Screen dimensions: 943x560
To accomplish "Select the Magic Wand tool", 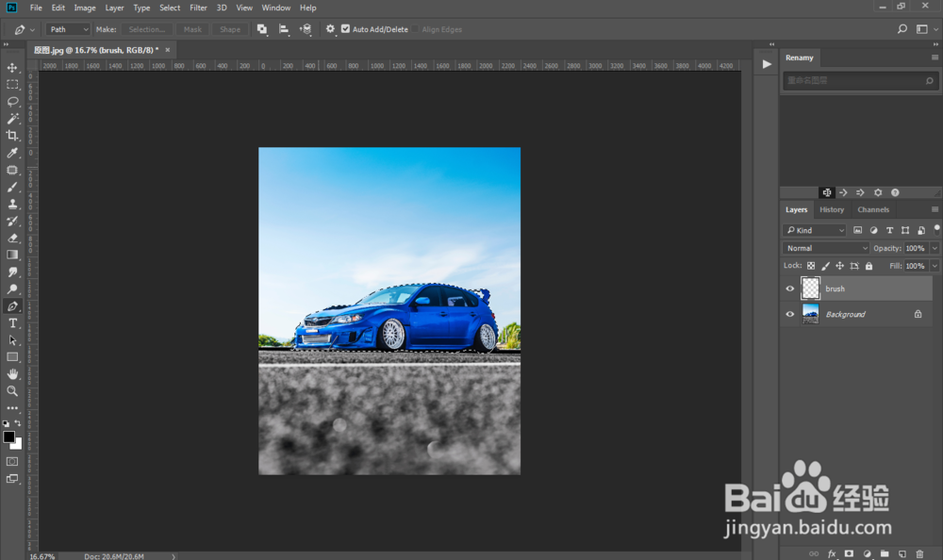I will click(12, 119).
